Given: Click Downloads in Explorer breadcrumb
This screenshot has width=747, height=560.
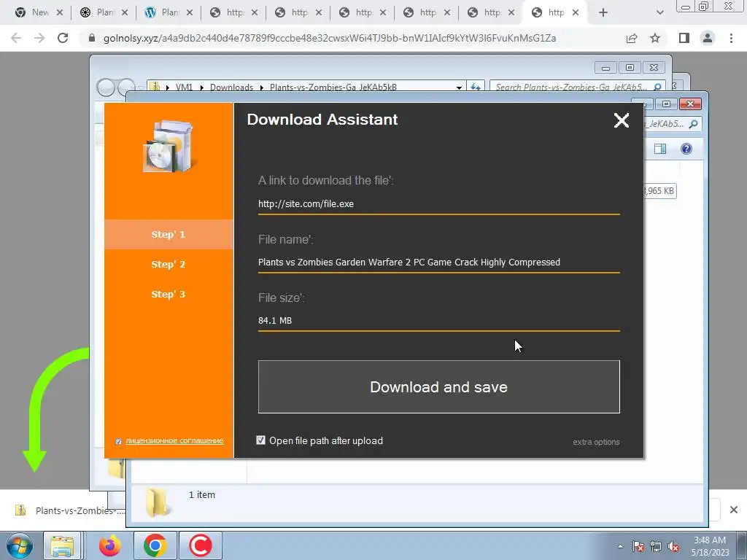Looking at the screenshot, I should [231, 87].
